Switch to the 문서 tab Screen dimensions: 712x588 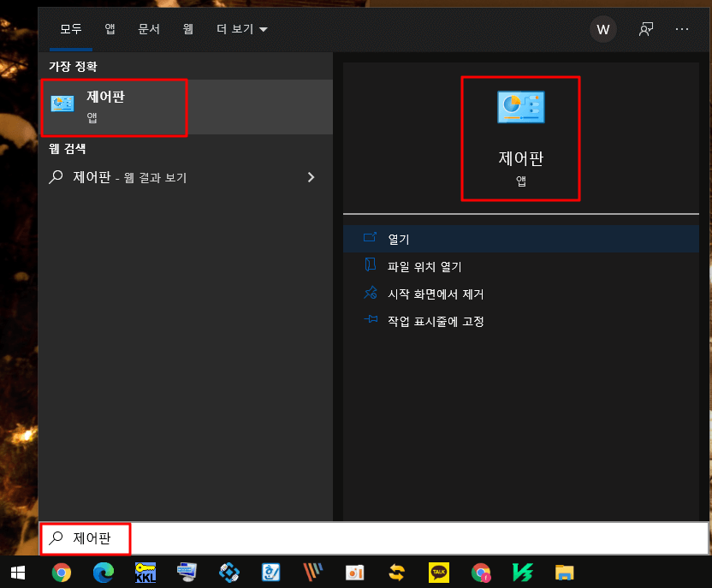click(x=149, y=28)
